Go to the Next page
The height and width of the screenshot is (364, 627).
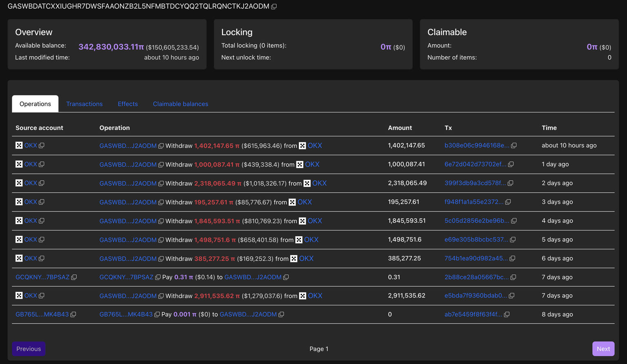point(603,349)
